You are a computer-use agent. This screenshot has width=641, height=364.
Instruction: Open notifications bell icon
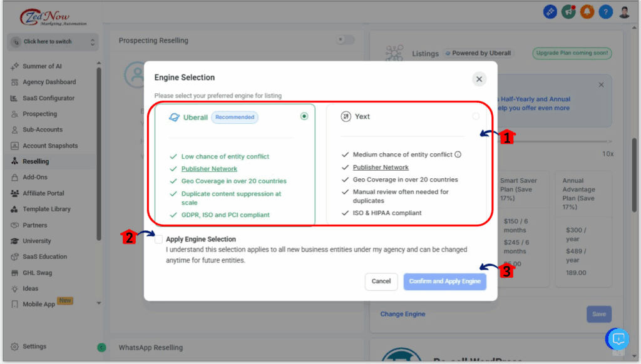[x=587, y=12]
